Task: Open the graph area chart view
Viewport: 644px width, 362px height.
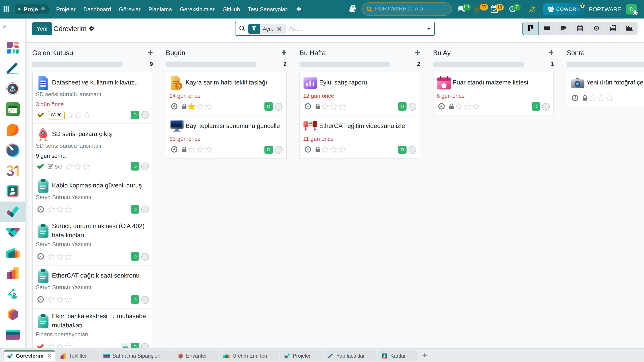Action: (629, 28)
